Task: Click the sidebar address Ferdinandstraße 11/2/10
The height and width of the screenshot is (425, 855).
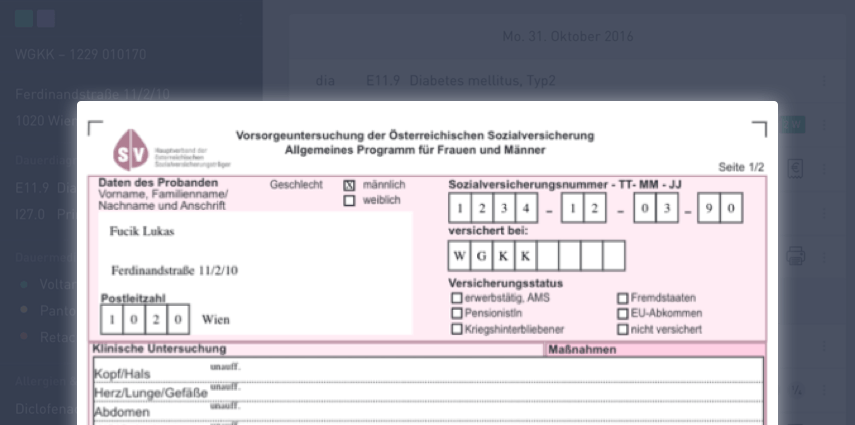Action: [x=92, y=94]
